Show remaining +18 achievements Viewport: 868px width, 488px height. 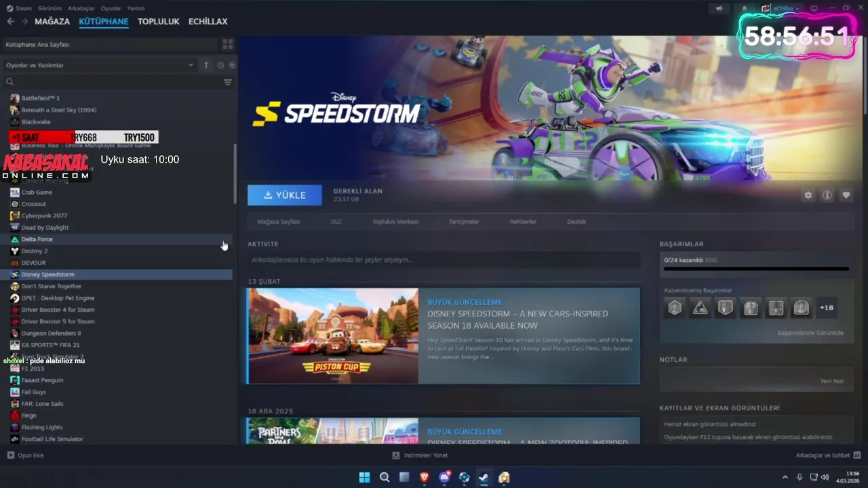coord(827,308)
